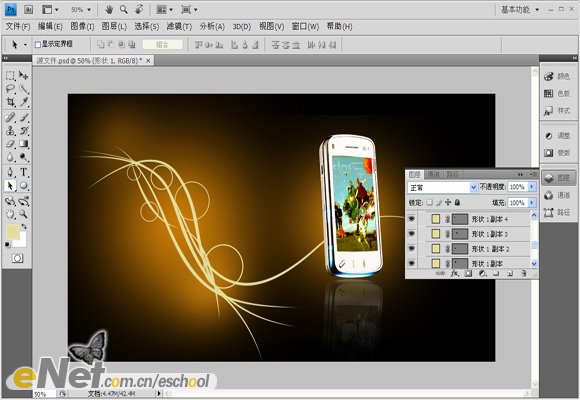Open 编辑(E) menu
Viewport: 580px width, 400px height.
[50, 26]
